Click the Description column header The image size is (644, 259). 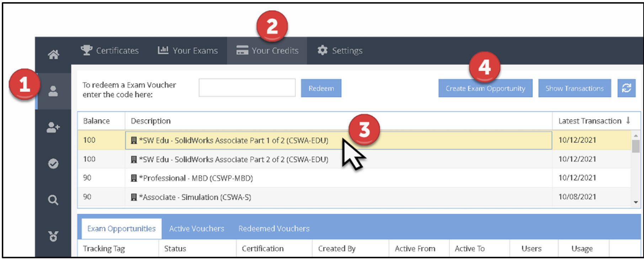click(x=339, y=121)
